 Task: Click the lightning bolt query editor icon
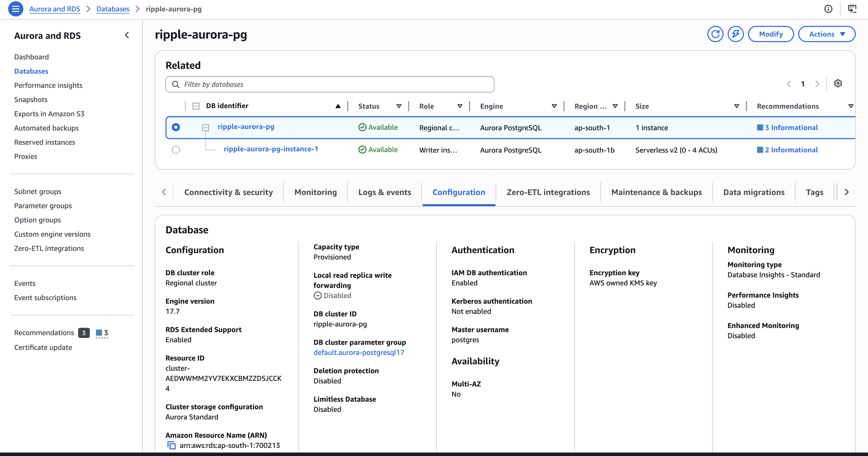pyautogui.click(x=736, y=34)
